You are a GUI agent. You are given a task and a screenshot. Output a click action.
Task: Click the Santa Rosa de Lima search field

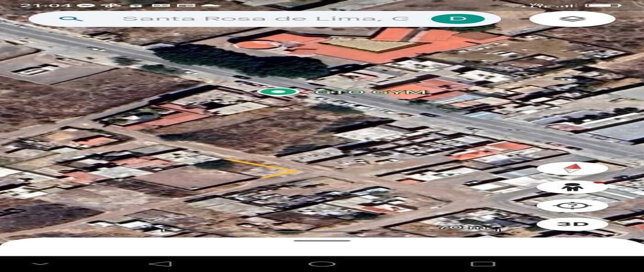tap(263, 19)
